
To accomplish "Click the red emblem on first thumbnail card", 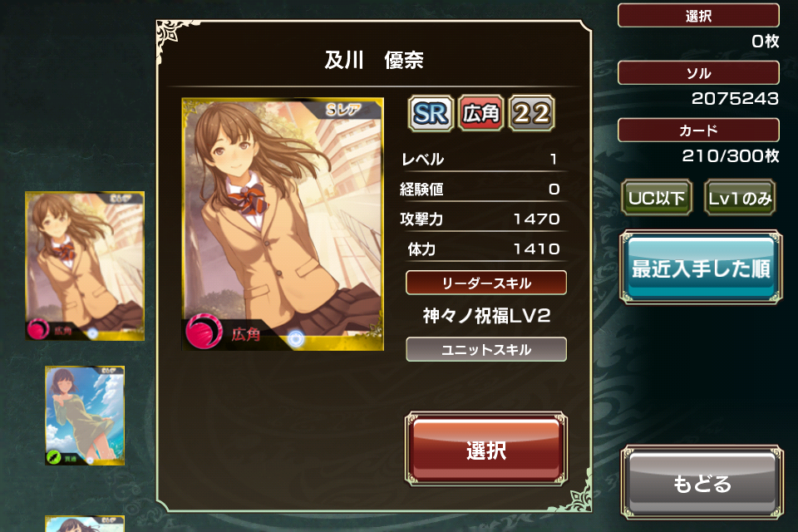I will click(37, 329).
